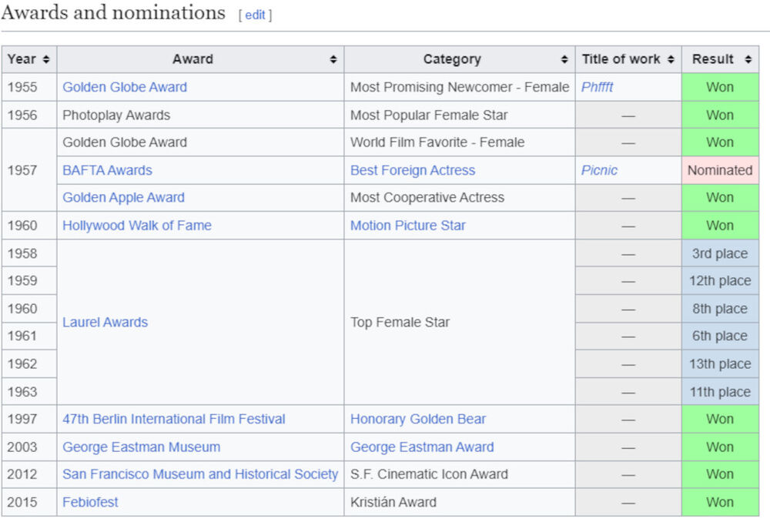Open the Best Foreign Actress link
This screenshot has height=532, width=770.
tap(413, 170)
